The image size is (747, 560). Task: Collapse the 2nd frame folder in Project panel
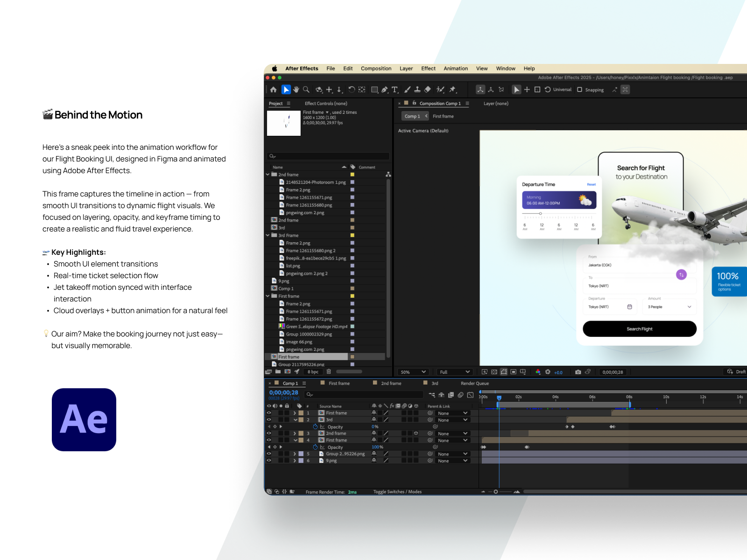tap(268, 175)
